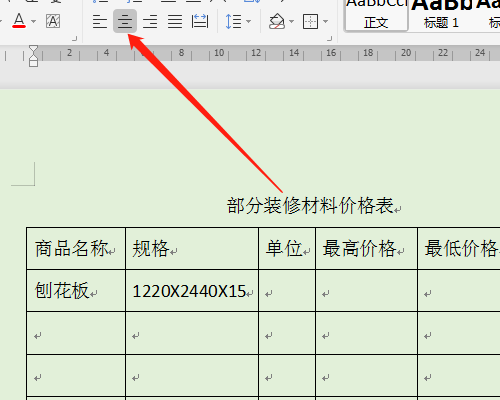
Task: Align paragraph text to the right
Action: 150,22
